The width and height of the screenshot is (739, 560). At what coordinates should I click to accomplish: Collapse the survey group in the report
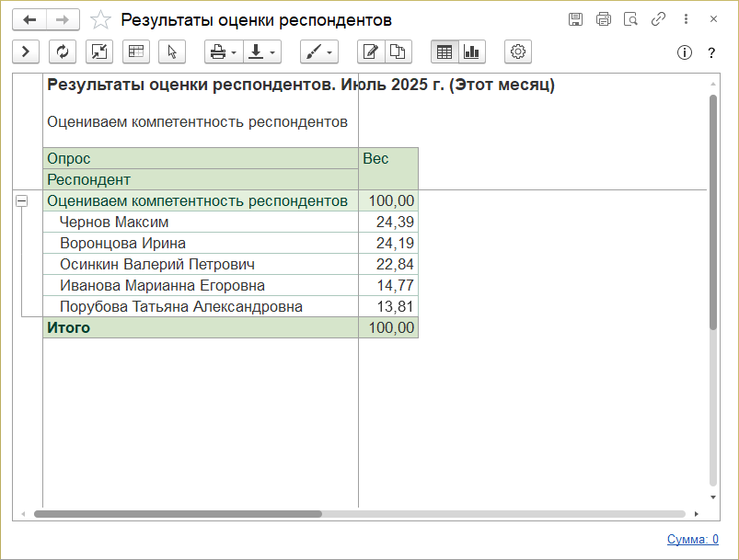pos(21,201)
